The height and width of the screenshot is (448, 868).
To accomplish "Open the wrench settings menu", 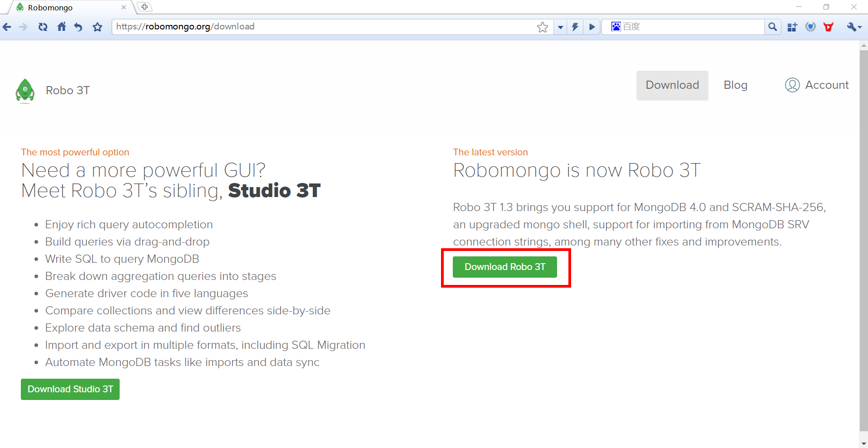I will 854,27.
